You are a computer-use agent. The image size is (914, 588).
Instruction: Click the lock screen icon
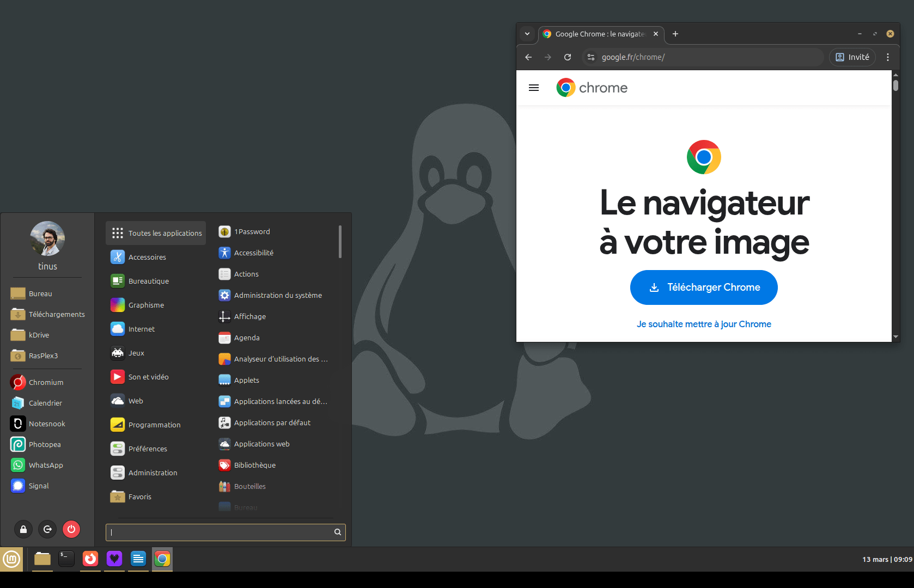[23, 529]
